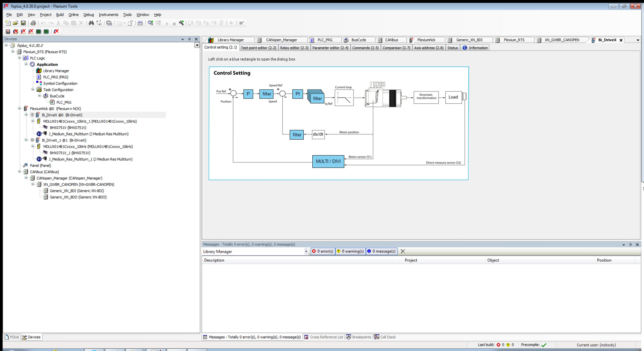
Task: Click the Build icon with blue arrows
Action: 140,23
